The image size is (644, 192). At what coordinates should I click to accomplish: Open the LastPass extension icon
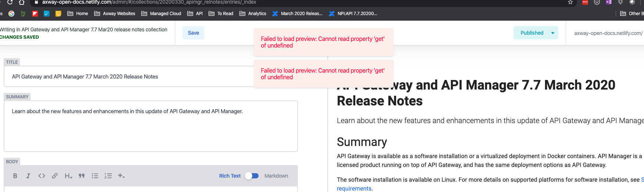[585, 2]
